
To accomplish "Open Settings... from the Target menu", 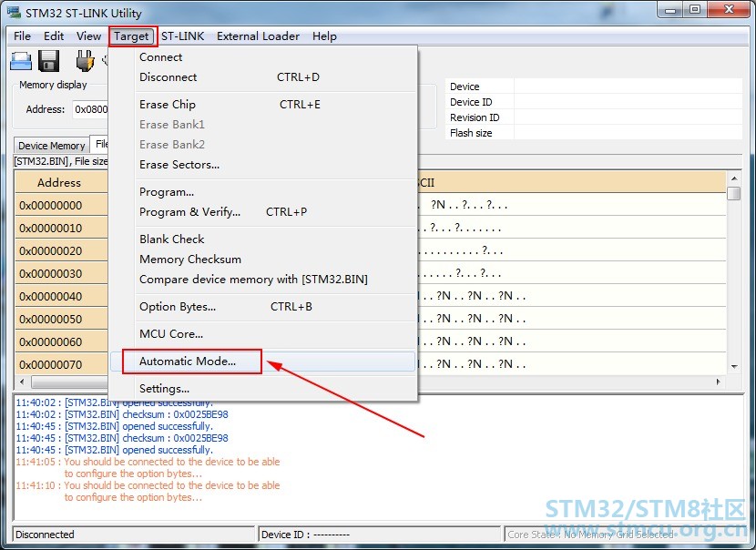I will [x=263, y=389].
